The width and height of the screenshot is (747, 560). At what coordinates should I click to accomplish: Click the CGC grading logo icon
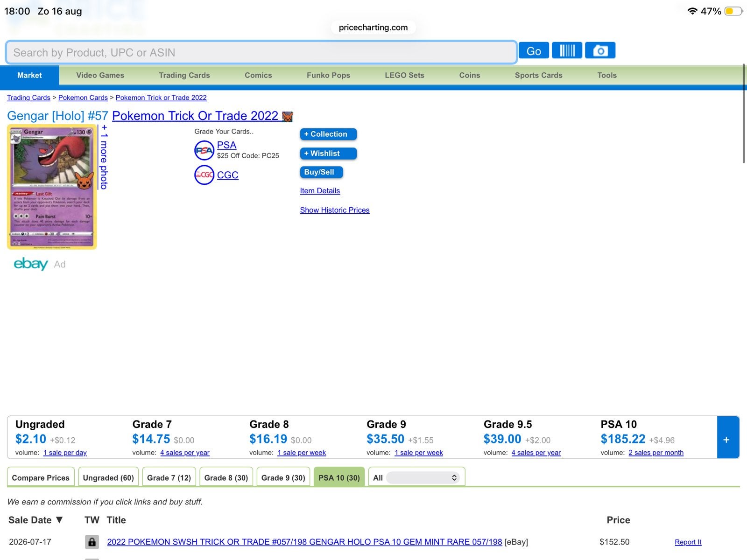tap(204, 175)
